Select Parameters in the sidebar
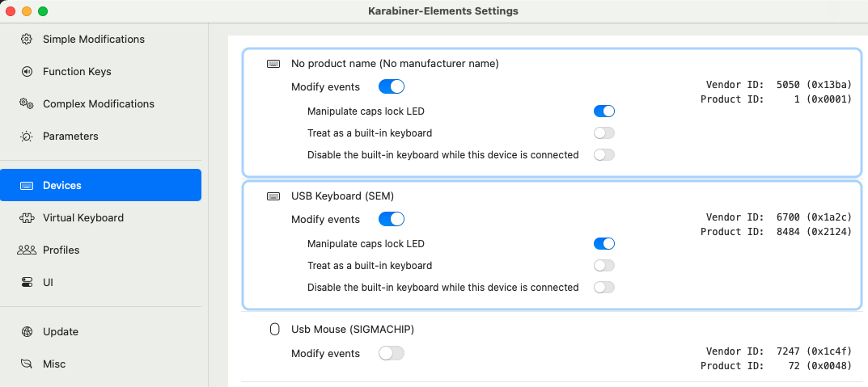Viewport: 868px width, 387px height. tap(101, 136)
